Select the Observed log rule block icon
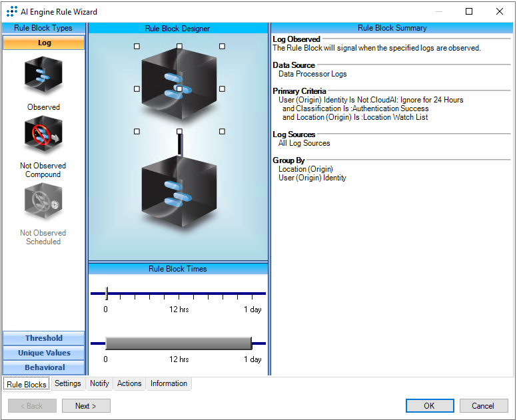517x420 pixels. [43, 76]
